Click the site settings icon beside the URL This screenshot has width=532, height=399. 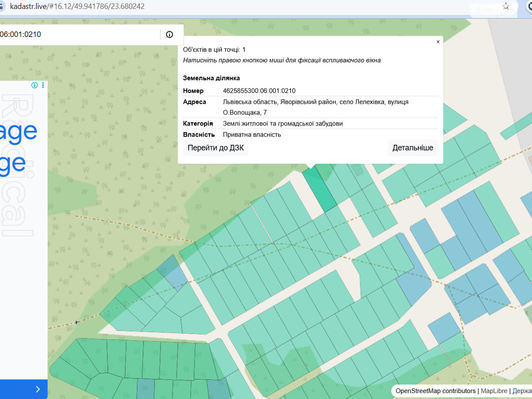click(2, 6)
